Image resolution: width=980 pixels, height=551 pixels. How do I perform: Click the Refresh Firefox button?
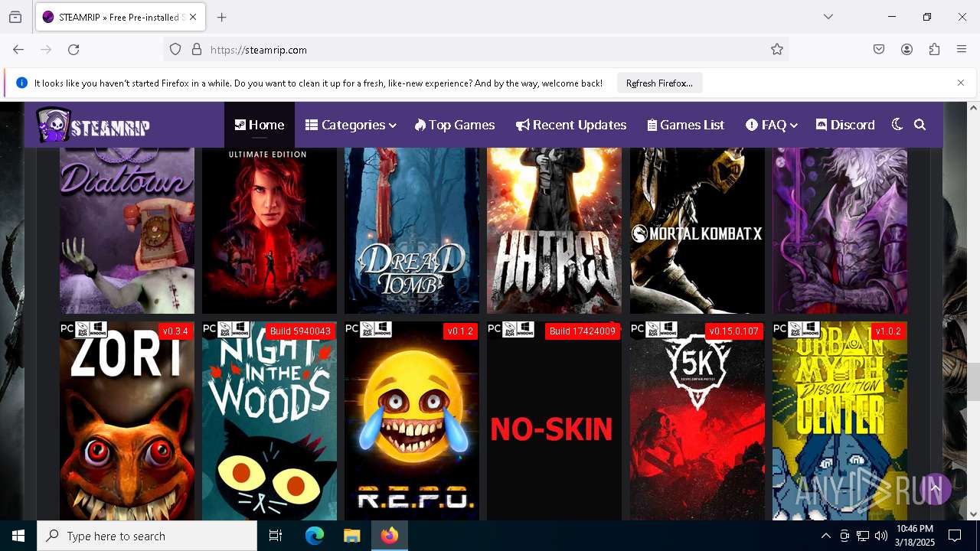[659, 83]
